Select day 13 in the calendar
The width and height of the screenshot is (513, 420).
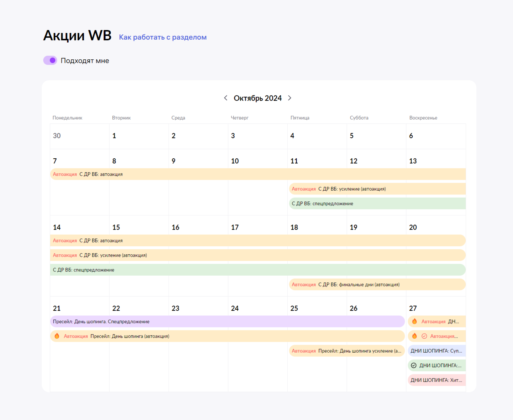pos(413,161)
